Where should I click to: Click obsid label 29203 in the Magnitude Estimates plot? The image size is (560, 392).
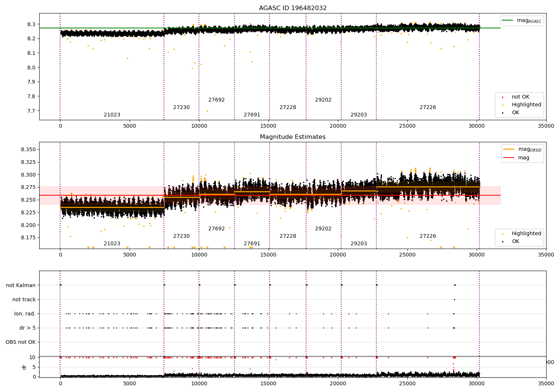pyautogui.click(x=359, y=244)
